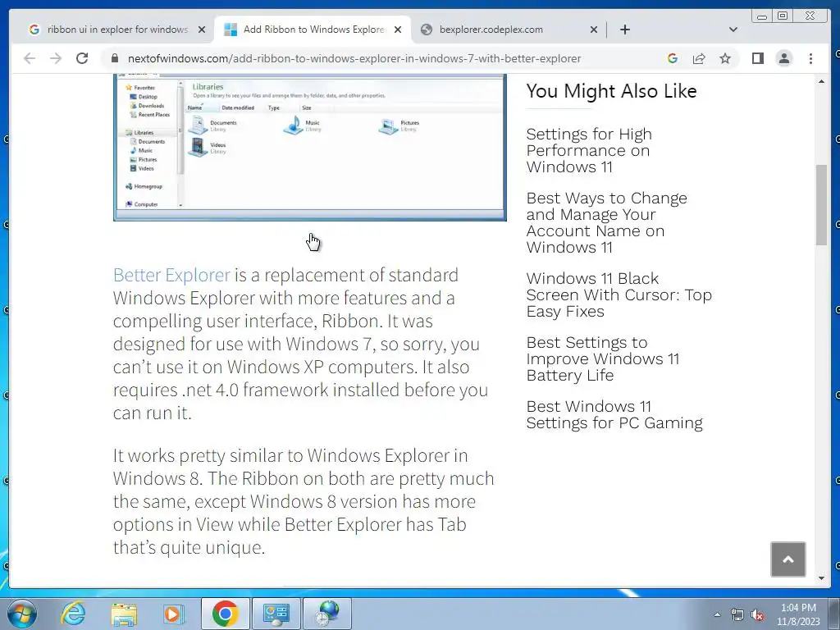Open the Better Explorer link
This screenshot has height=630, width=840.
(x=171, y=275)
